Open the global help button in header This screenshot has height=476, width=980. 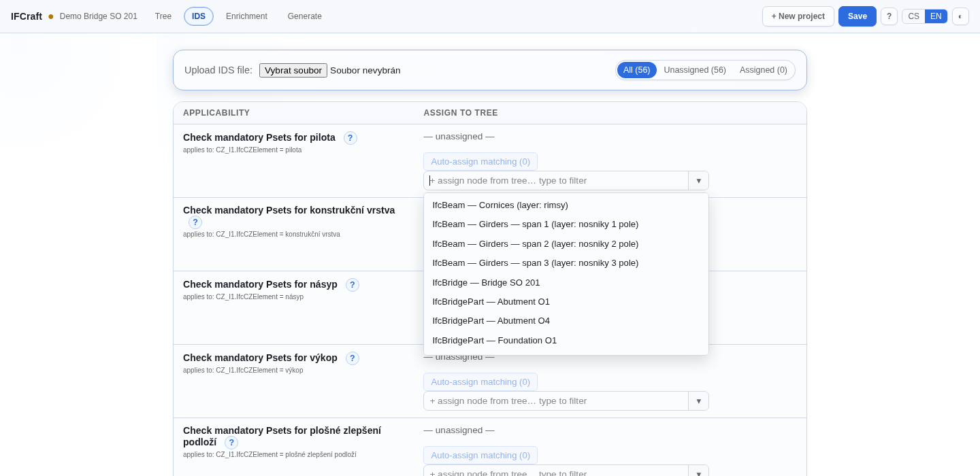click(x=889, y=16)
